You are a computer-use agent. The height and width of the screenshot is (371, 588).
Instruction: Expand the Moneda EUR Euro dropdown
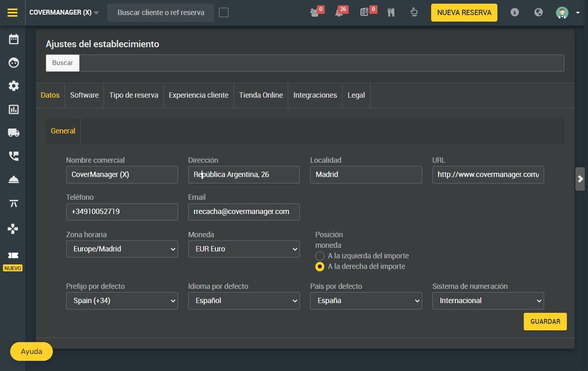coord(244,249)
